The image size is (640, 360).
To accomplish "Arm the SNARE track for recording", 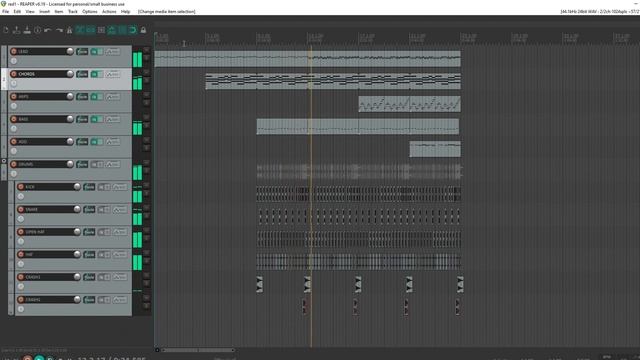I will coord(21,209).
